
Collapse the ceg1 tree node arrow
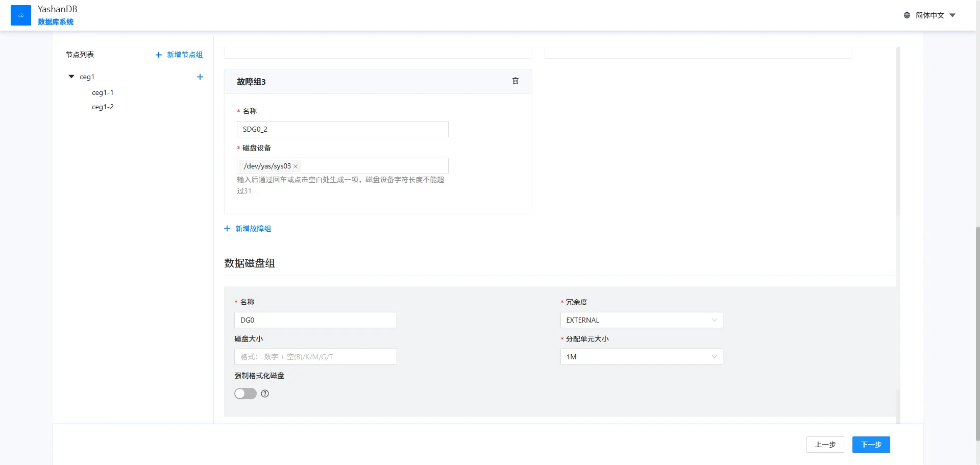[71, 77]
